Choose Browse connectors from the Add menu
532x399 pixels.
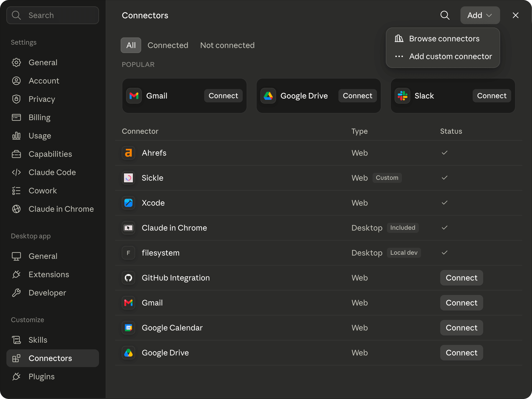(443, 39)
